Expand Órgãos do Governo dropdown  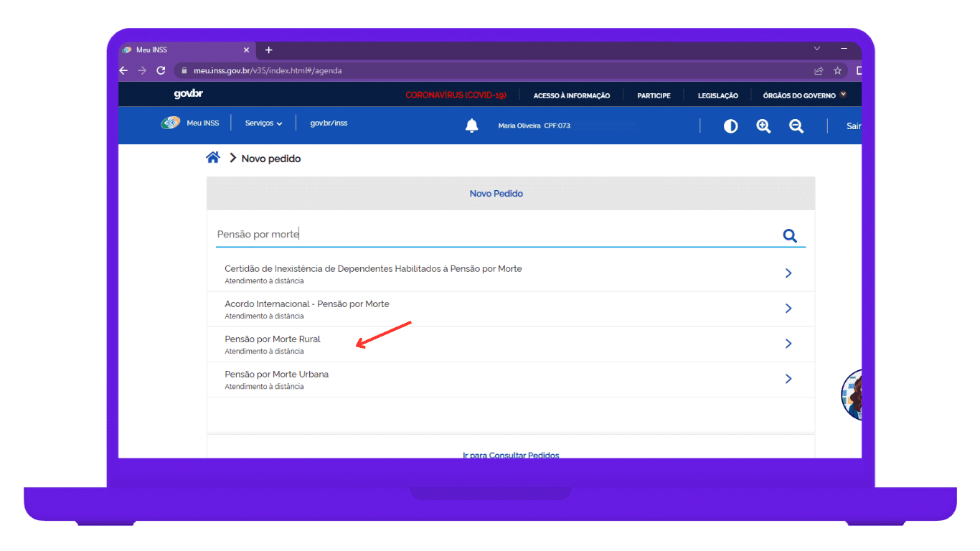[x=804, y=95]
